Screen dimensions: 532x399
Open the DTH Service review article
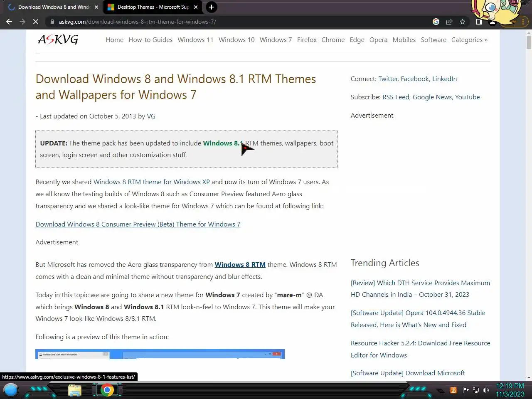click(x=420, y=289)
